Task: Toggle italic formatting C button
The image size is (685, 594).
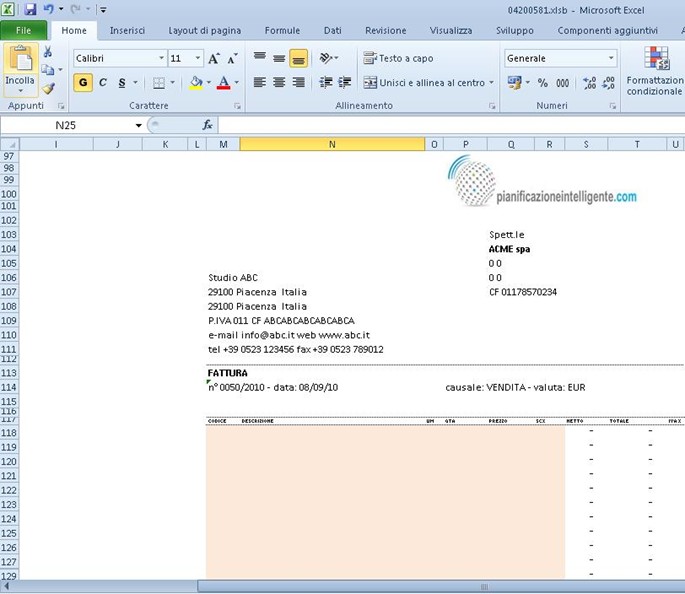Action: [x=102, y=83]
